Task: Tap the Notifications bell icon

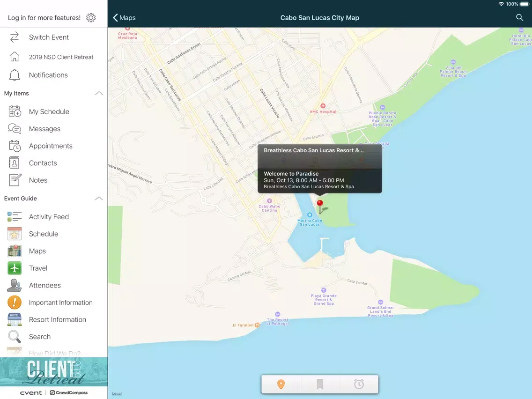Action: pyautogui.click(x=14, y=75)
